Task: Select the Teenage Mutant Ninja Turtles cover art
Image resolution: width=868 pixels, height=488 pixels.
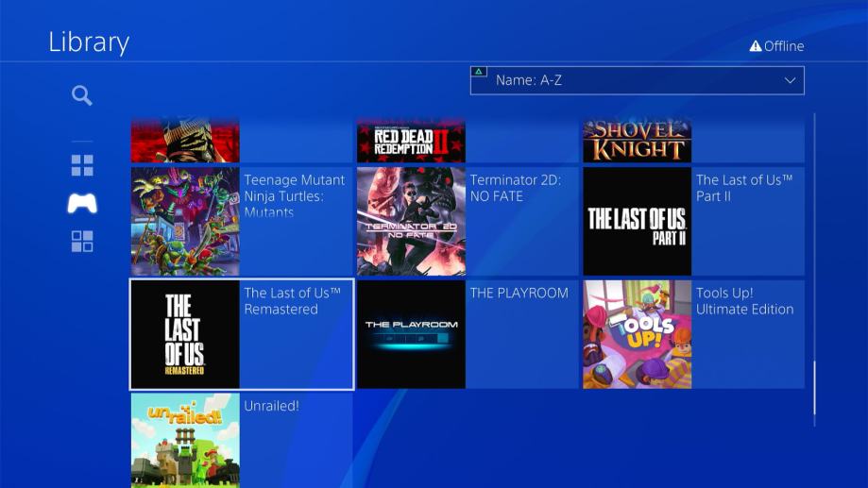Action: click(x=185, y=221)
